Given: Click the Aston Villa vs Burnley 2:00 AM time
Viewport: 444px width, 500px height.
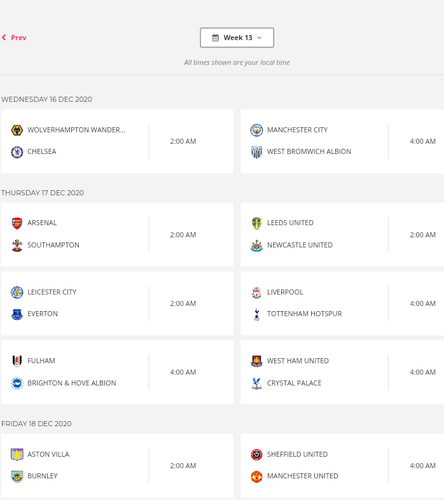Looking at the screenshot, I should (183, 466).
